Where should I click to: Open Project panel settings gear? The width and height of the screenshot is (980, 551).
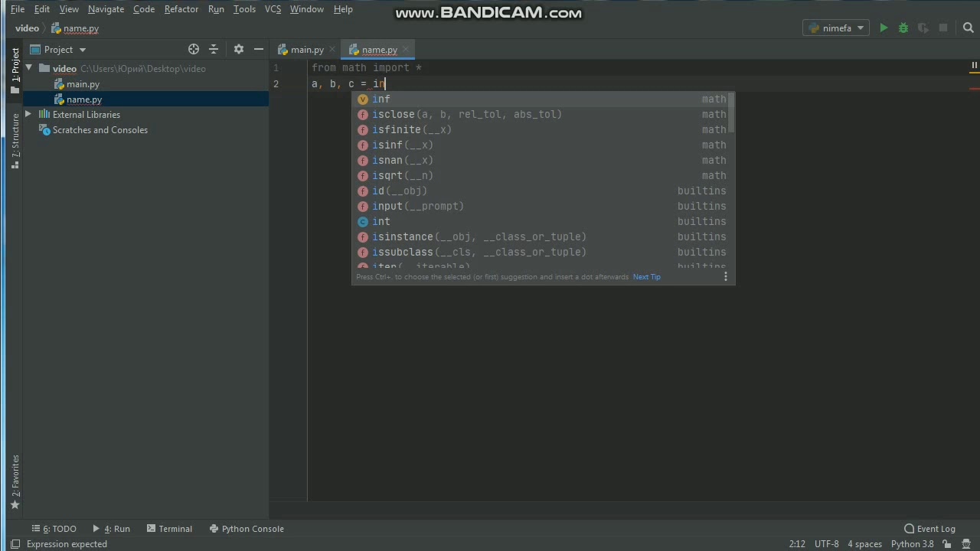pos(239,49)
